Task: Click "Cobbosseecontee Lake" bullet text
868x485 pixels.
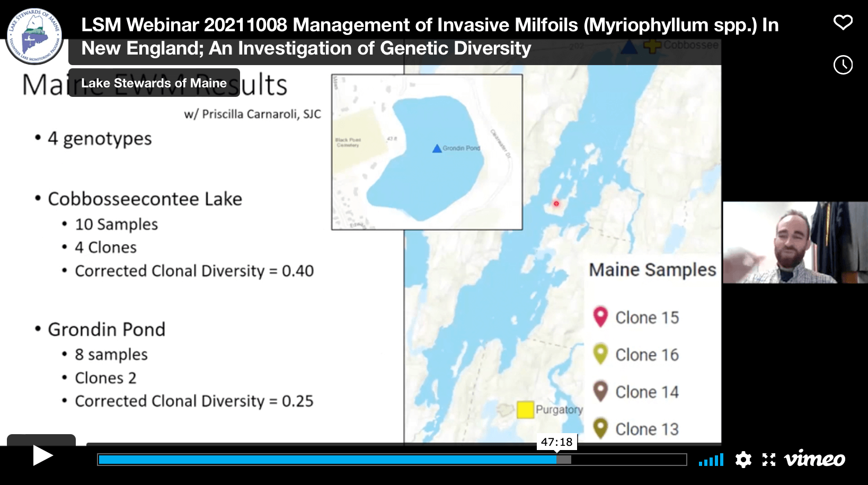Action: point(145,199)
